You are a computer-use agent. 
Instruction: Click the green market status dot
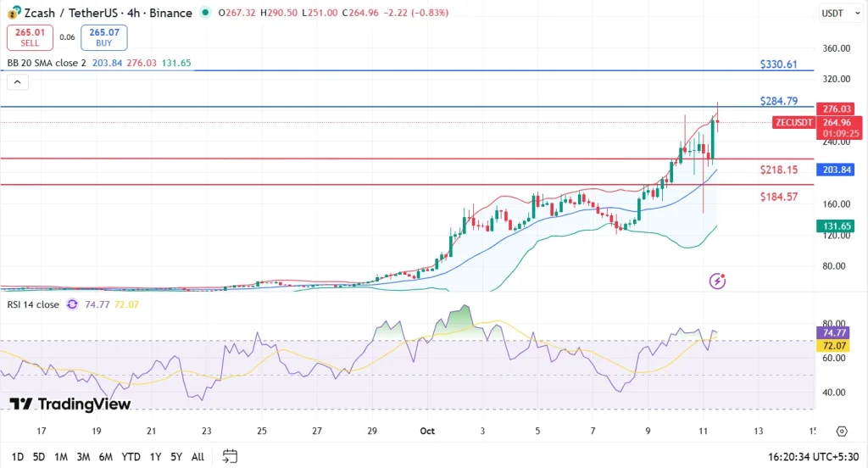(206, 13)
